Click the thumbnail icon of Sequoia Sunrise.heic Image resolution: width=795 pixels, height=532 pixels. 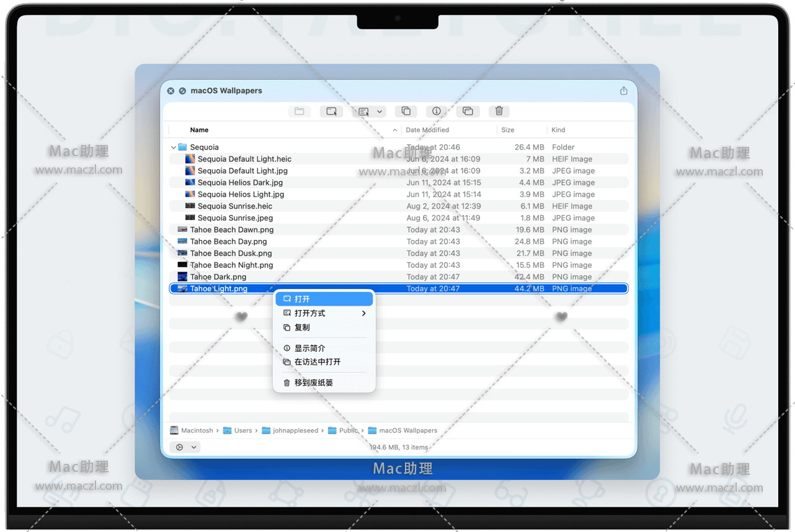pos(190,206)
